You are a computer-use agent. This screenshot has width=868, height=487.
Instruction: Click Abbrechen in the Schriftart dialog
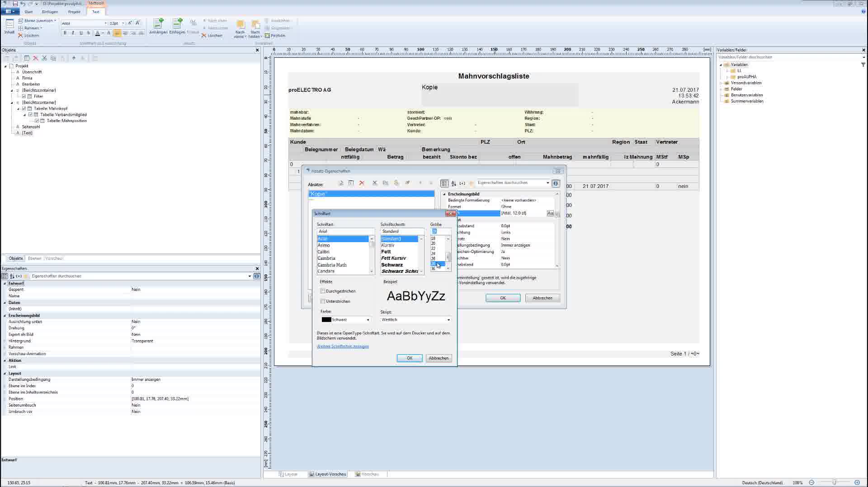coord(439,358)
